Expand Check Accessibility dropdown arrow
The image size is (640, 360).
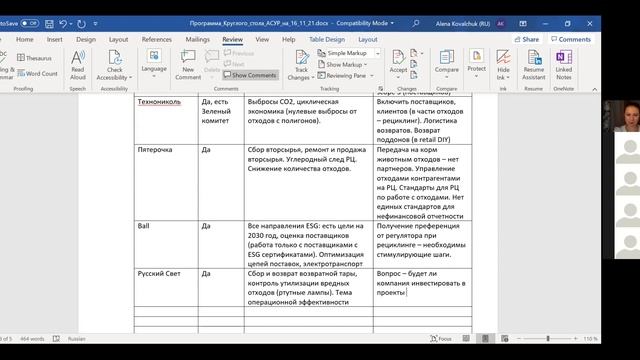click(131, 78)
